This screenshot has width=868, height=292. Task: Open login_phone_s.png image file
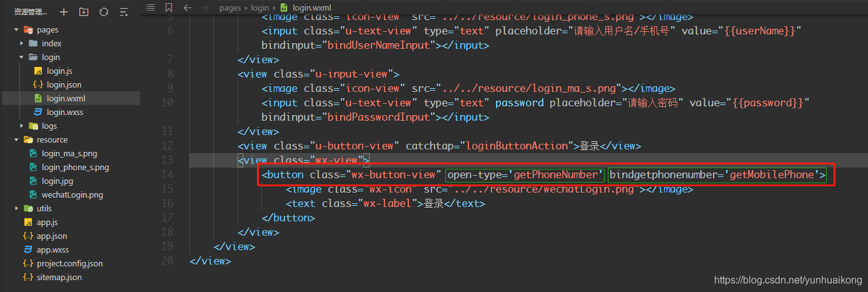pos(76,167)
